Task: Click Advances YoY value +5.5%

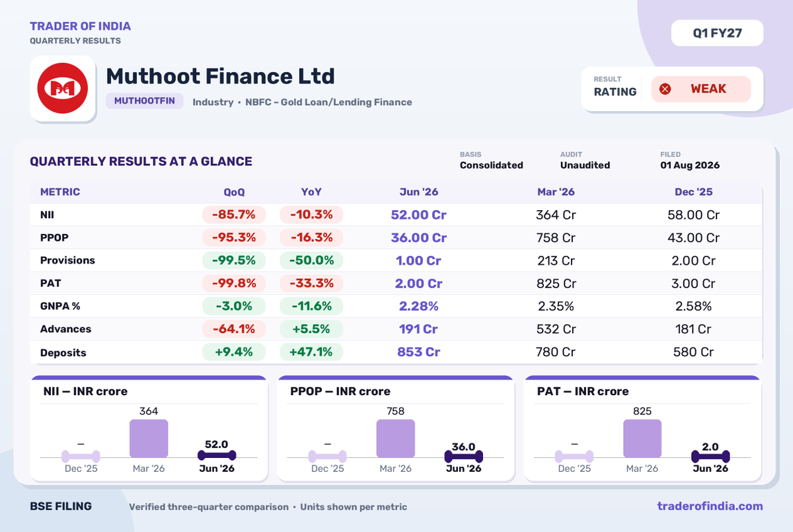Action: 311,329
